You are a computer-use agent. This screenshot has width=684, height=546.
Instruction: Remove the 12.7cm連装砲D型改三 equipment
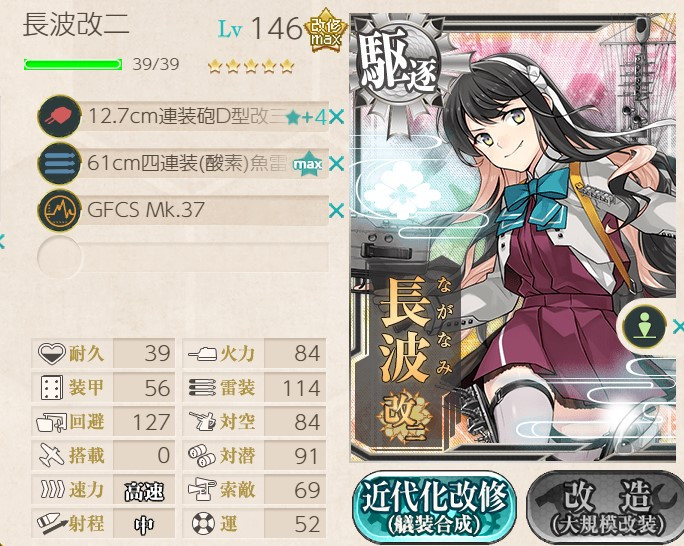click(336, 117)
